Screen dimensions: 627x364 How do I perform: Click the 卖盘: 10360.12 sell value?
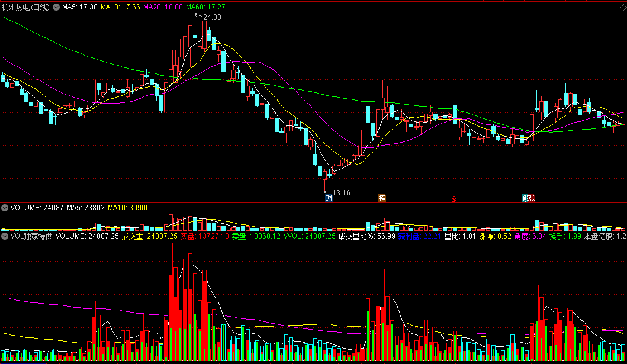tap(256, 236)
